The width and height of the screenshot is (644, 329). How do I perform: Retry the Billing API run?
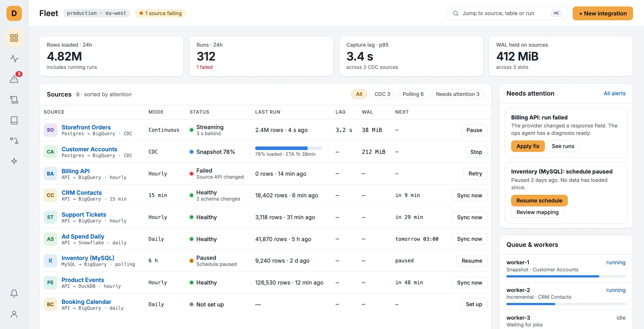(x=475, y=174)
